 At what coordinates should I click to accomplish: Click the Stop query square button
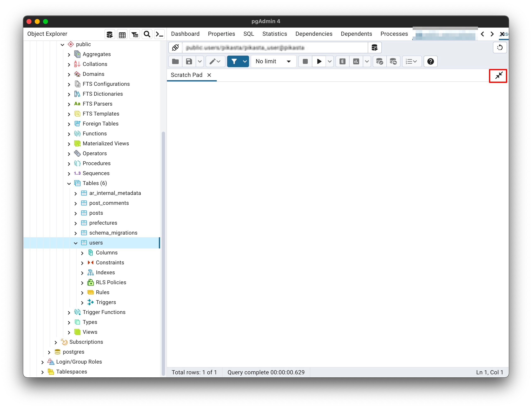click(x=305, y=61)
